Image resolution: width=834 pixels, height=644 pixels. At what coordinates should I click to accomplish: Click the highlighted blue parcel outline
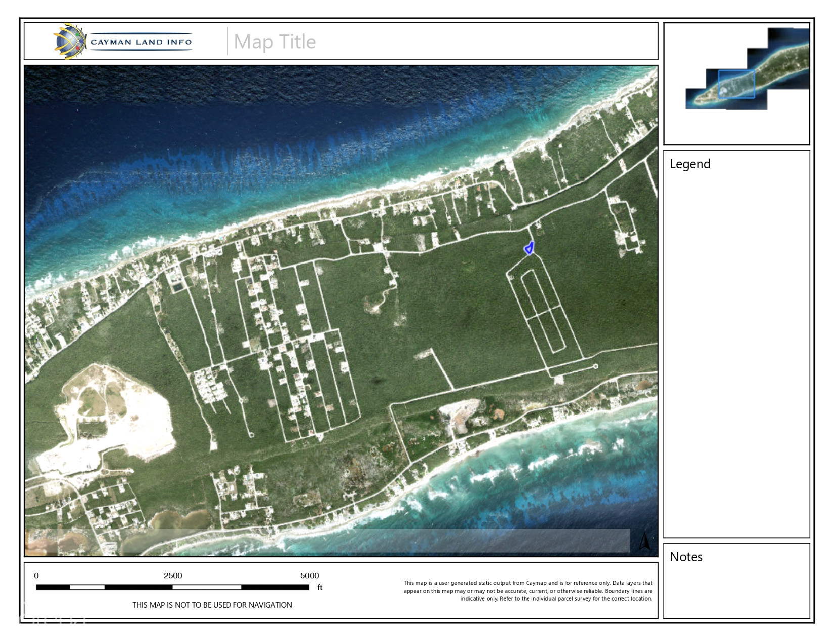tap(528, 249)
